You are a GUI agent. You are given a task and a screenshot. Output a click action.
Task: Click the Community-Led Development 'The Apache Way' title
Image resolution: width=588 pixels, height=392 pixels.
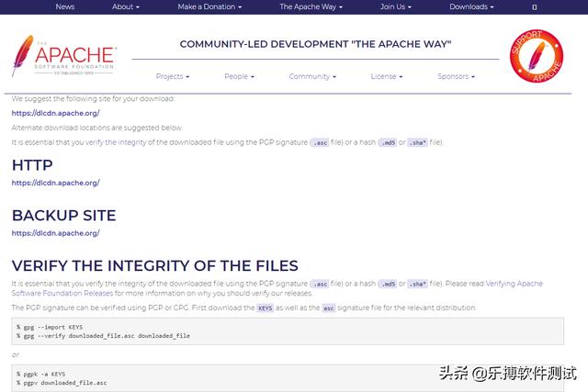[x=315, y=44]
